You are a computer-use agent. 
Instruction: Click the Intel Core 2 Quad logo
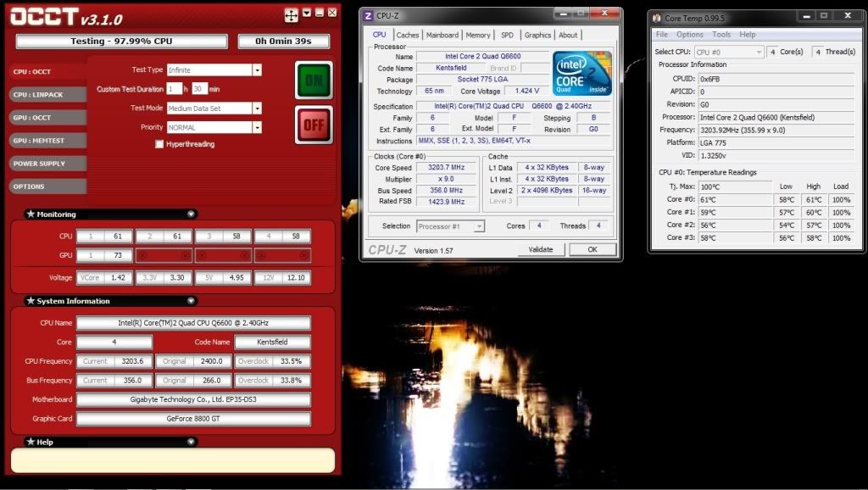click(x=582, y=73)
